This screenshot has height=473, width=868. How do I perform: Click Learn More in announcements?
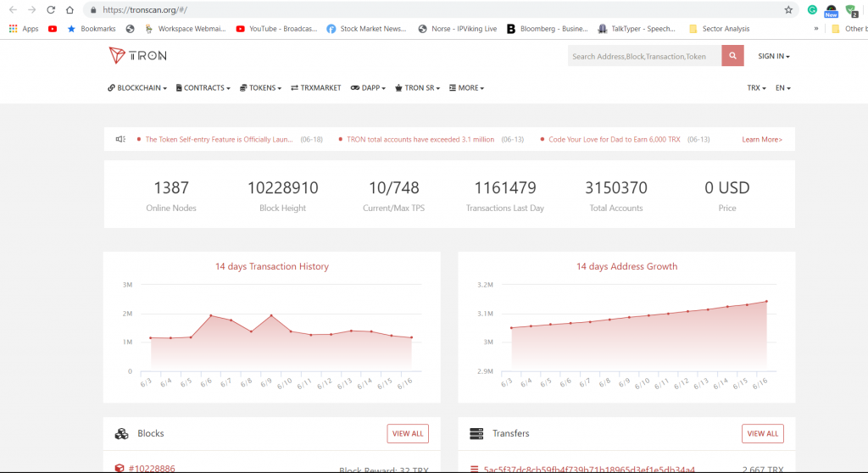(762, 140)
